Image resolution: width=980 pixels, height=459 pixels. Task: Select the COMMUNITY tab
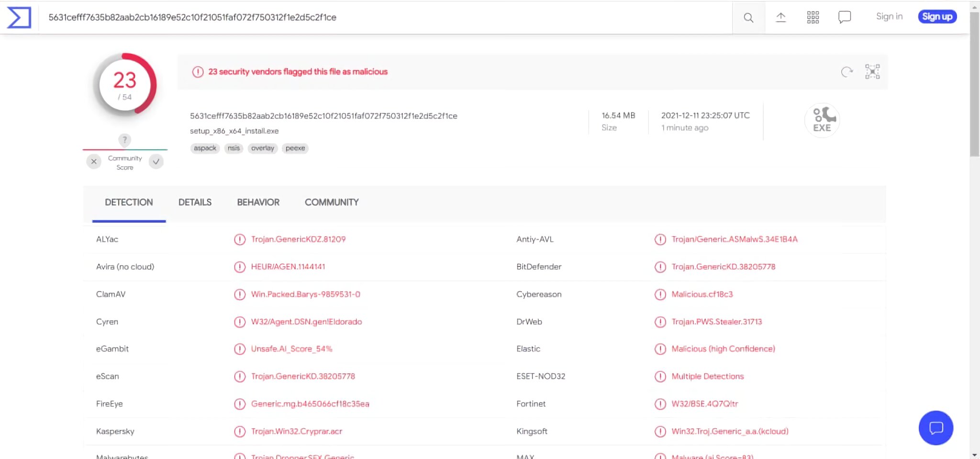coord(332,202)
